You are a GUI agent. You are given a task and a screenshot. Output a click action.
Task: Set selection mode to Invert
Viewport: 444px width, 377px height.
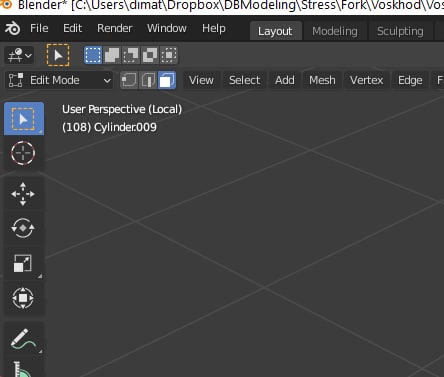coord(150,55)
